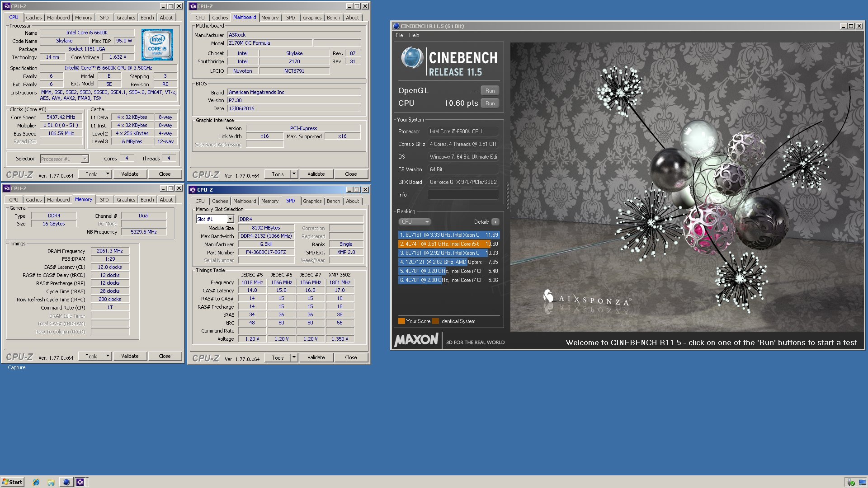Click DRAM Frequency value 2061.3 MHz
This screenshot has height=488, width=868.
click(110, 251)
